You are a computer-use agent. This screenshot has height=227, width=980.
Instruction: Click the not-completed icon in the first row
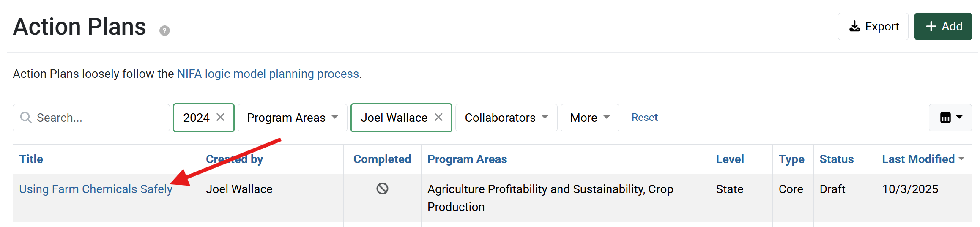pos(382,189)
